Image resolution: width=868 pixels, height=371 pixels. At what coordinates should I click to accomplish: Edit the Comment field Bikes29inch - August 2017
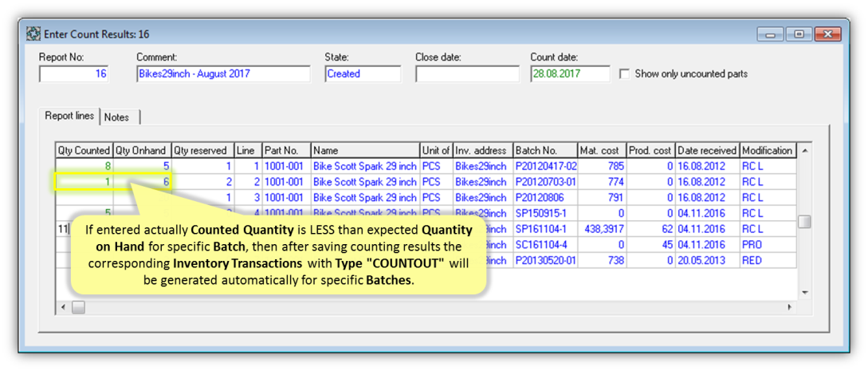(x=224, y=73)
